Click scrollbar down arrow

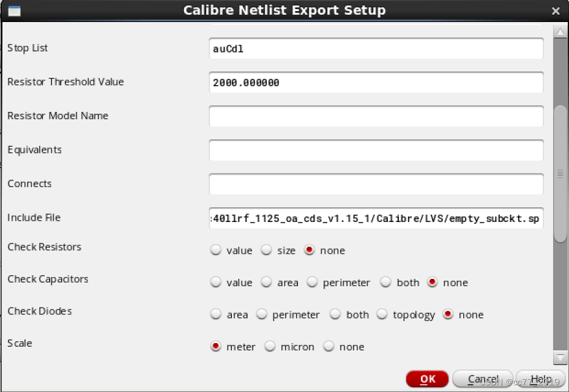click(560, 358)
